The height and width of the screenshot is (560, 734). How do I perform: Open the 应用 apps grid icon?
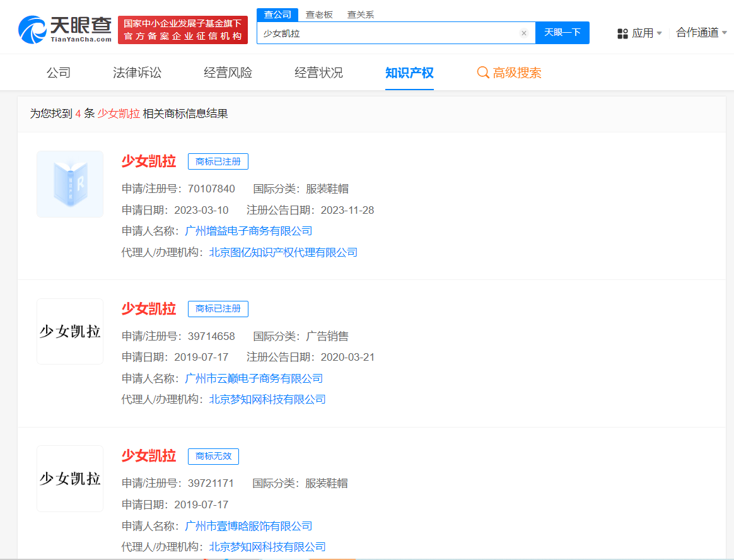point(622,32)
